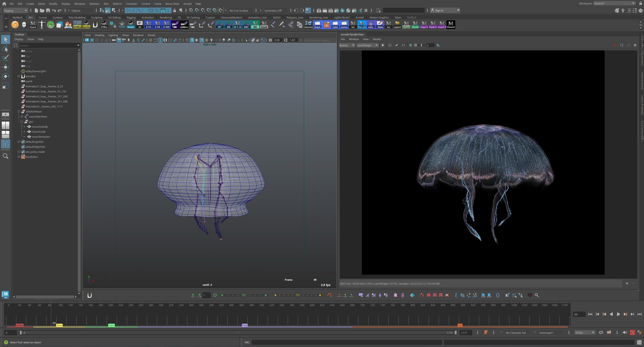
Task: Select moonTentacles1 in the Outliner
Action: (x=41, y=137)
